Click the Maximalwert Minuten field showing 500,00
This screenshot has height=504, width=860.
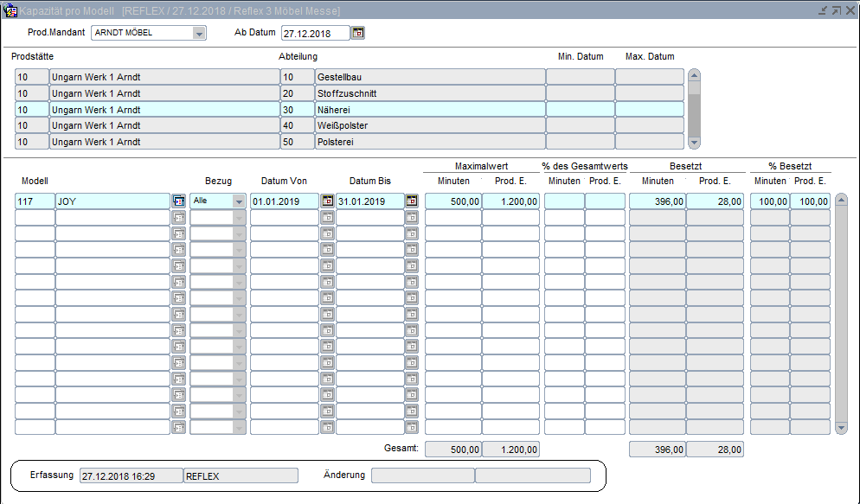point(453,201)
